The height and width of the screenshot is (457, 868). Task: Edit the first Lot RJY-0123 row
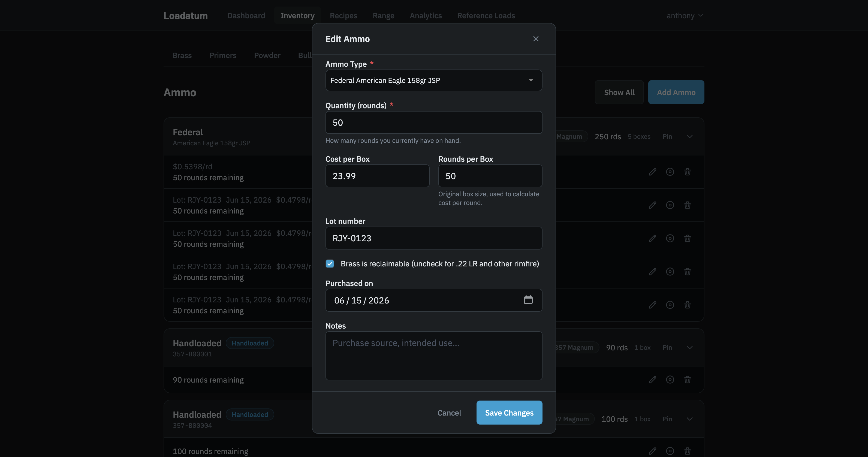[x=652, y=205]
